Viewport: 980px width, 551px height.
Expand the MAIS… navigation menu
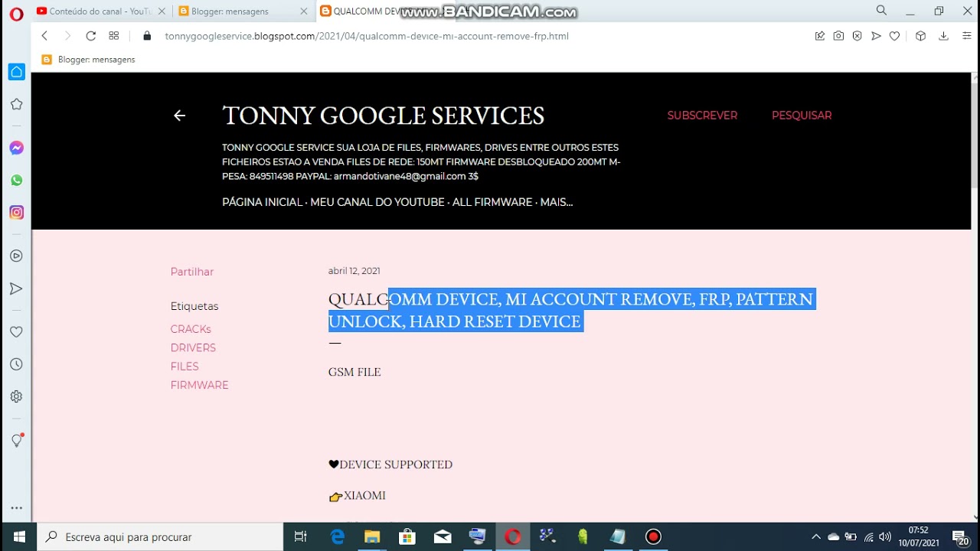[x=557, y=202]
